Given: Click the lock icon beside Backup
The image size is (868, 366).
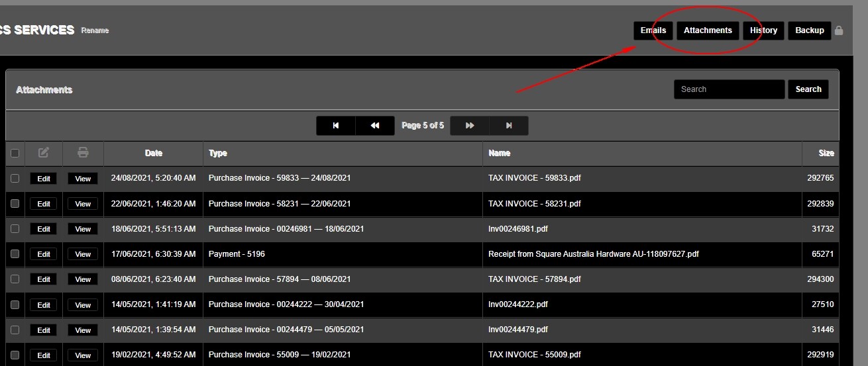Looking at the screenshot, I should tap(839, 30).
